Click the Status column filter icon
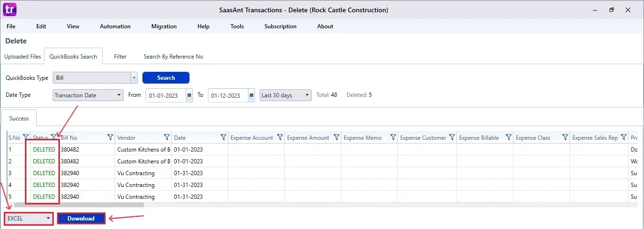The image size is (644, 229). (53, 137)
